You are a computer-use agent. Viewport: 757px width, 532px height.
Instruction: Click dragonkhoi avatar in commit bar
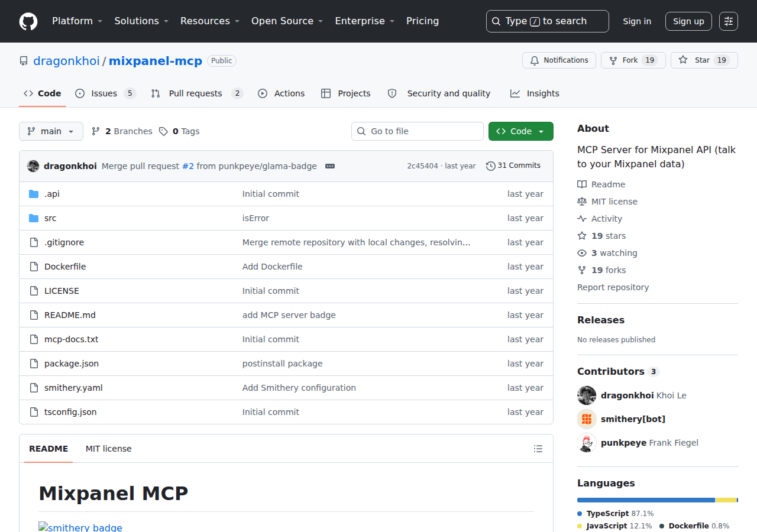[33, 166]
